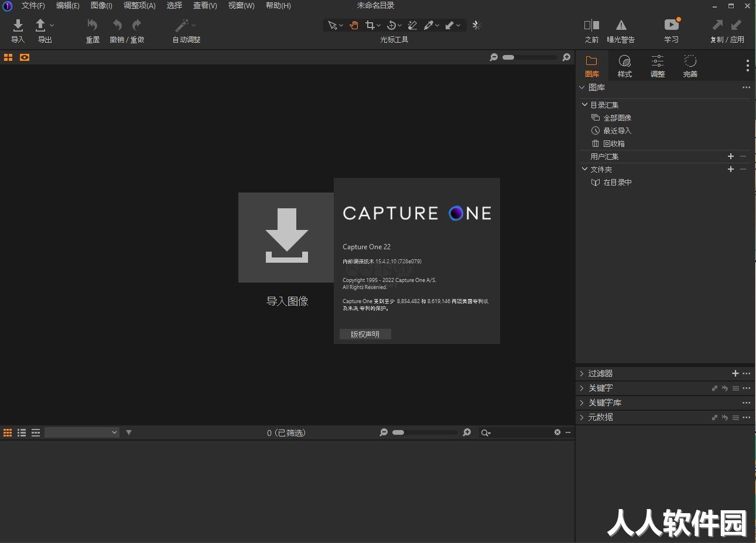Open the Library (图库) tool tab

click(592, 66)
